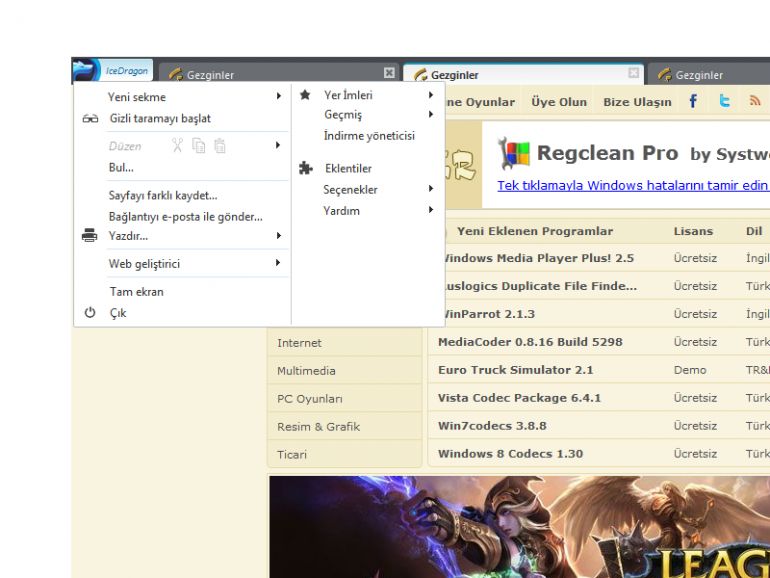Expand the Yazdır submenu arrow
This screenshot has width=770, height=578.
tap(278, 236)
